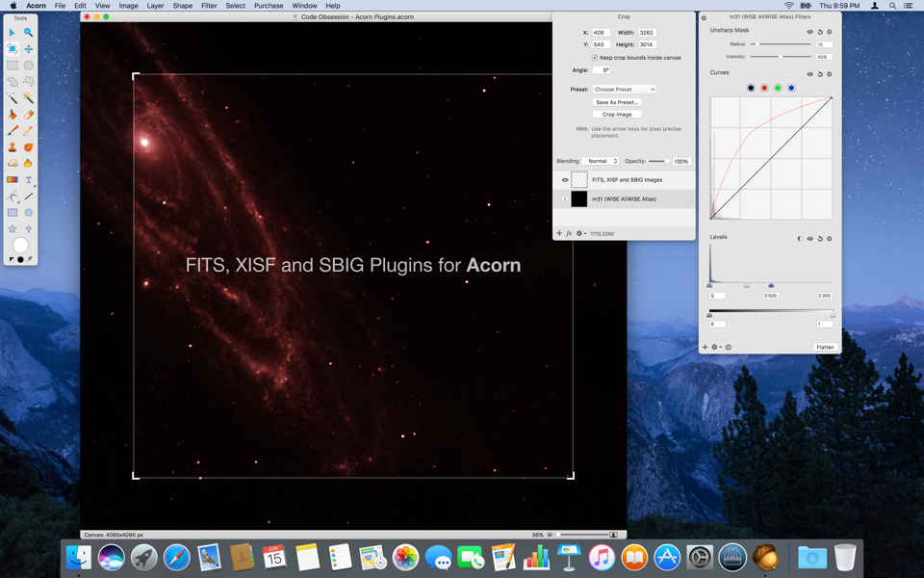Select the Pencil tool
Screen dimensions: 924x578
[28, 130]
